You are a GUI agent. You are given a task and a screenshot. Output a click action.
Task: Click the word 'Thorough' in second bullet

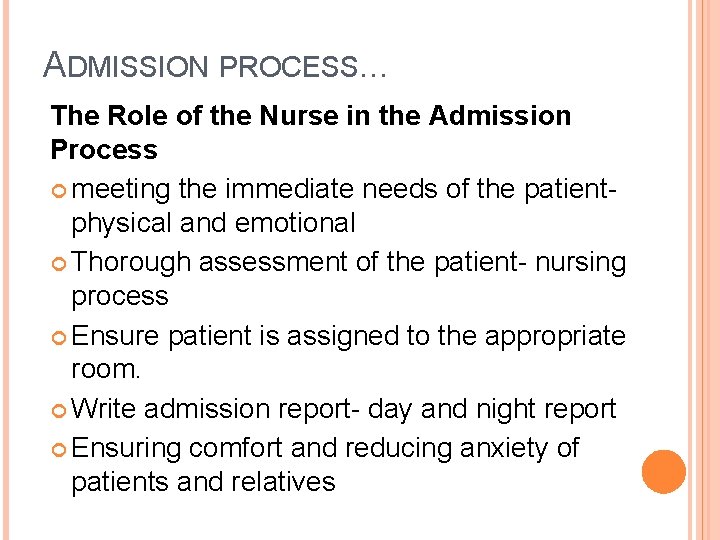(x=131, y=263)
